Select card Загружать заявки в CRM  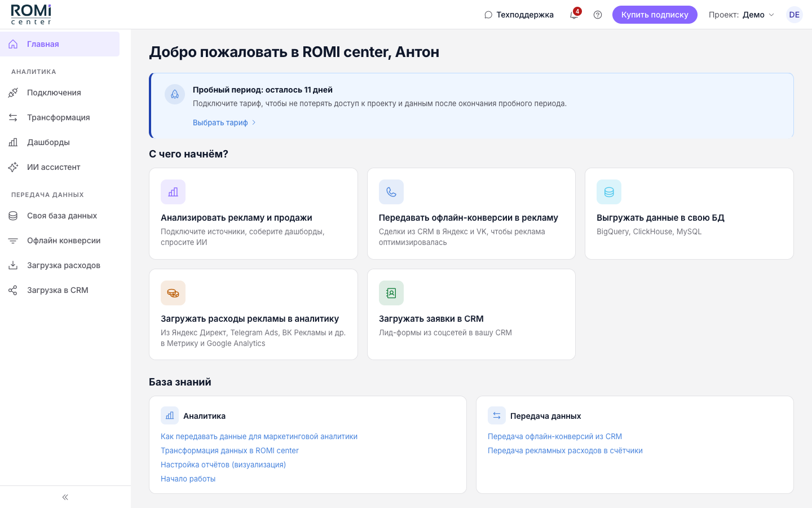pos(471,314)
